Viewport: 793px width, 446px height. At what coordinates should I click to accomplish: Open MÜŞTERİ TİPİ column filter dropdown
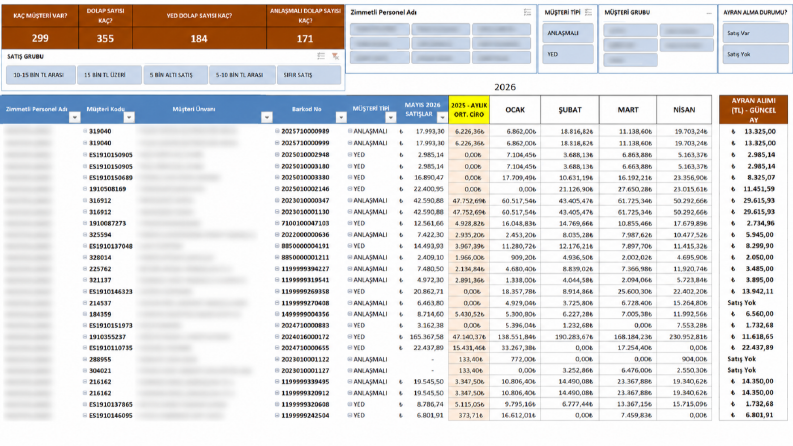[390, 117]
